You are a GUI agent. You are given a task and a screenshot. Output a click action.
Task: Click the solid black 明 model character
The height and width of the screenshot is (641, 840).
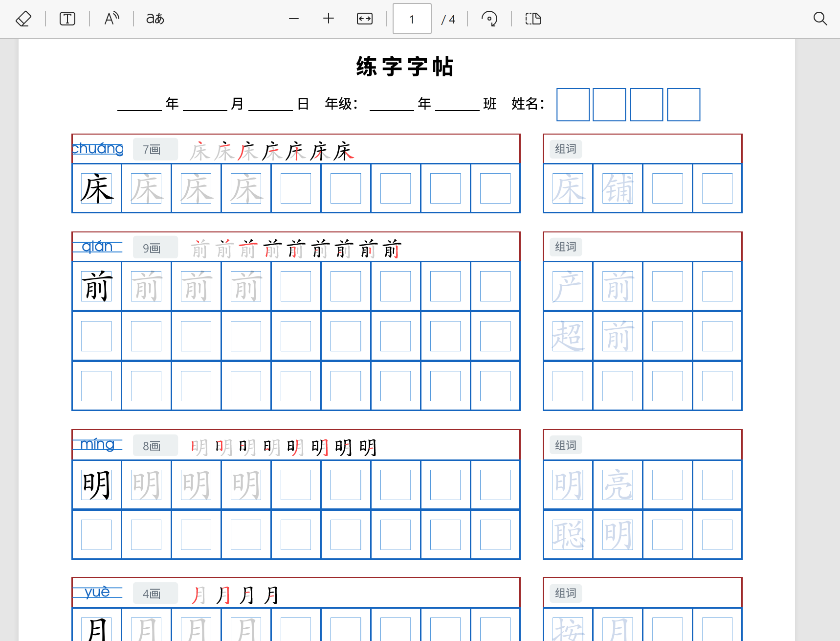click(x=97, y=485)
